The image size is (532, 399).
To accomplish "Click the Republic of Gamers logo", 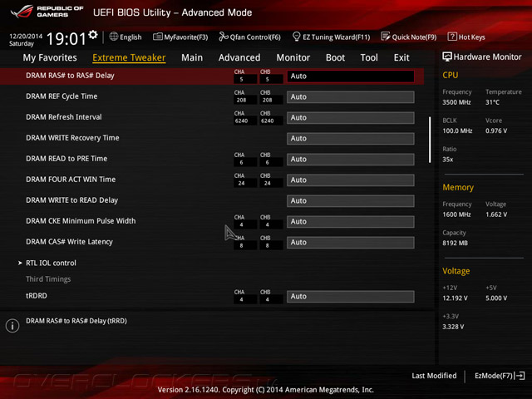I will [x=47, y=12].
